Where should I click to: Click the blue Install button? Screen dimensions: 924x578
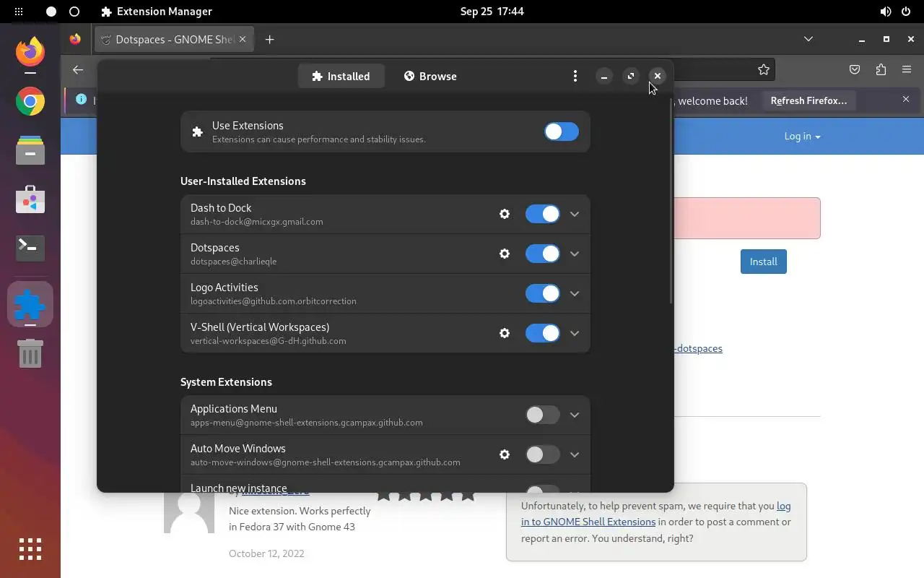[x=763, y=262]
